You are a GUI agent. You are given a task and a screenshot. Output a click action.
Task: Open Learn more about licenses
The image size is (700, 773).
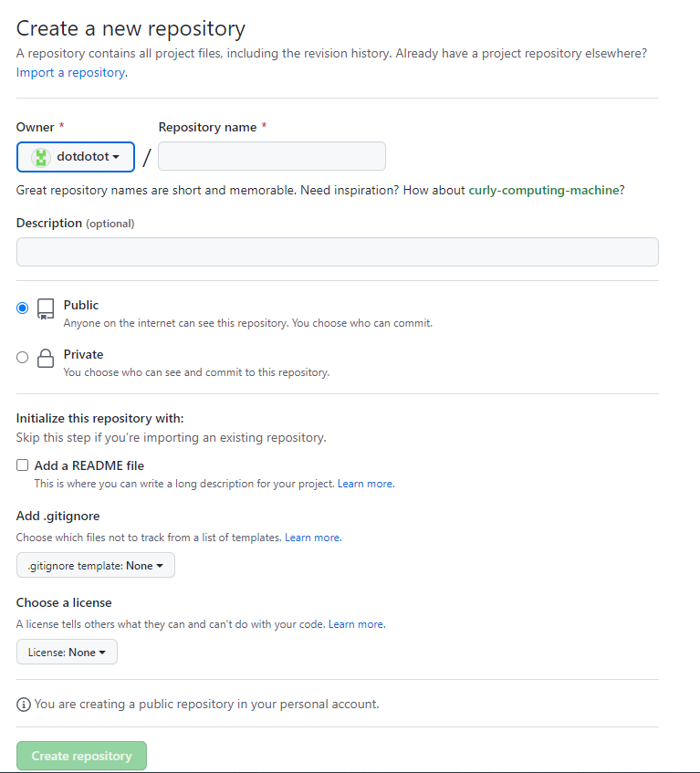point(356,623)
